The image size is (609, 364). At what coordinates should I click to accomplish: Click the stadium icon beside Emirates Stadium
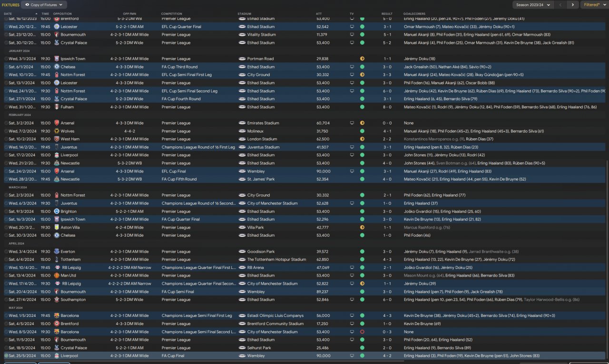point(242,123)
